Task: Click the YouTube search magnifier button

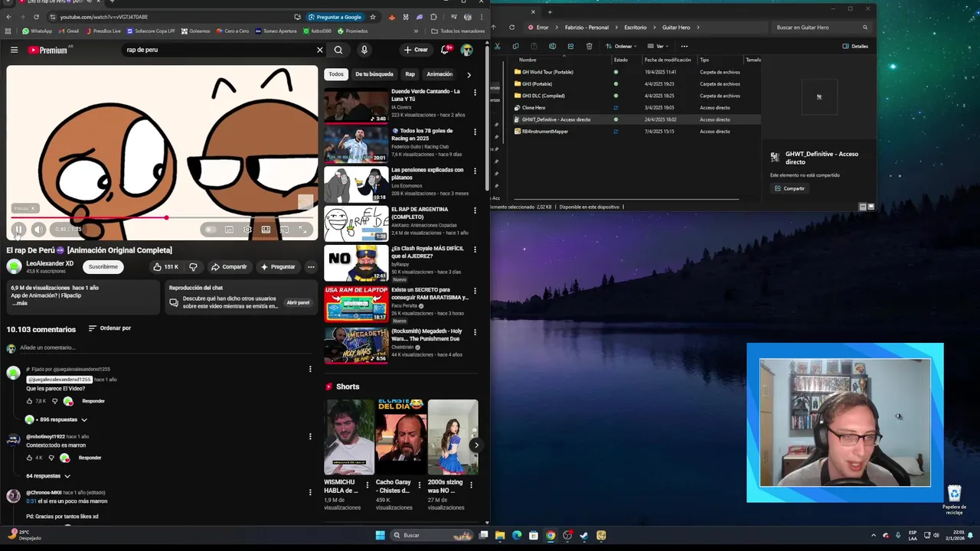Action: pyautogui.click(x=338, y=50)
